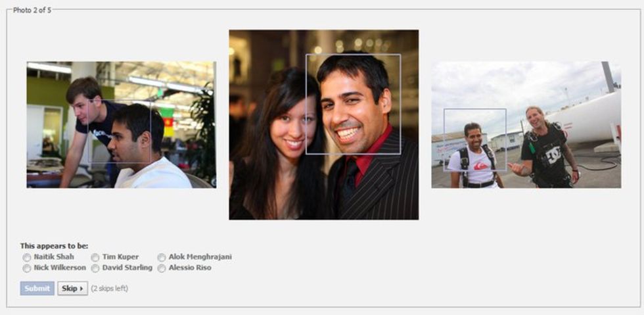
Task: Choose the Alok Menghrajani radio button
Action: [x=162, y=257]
